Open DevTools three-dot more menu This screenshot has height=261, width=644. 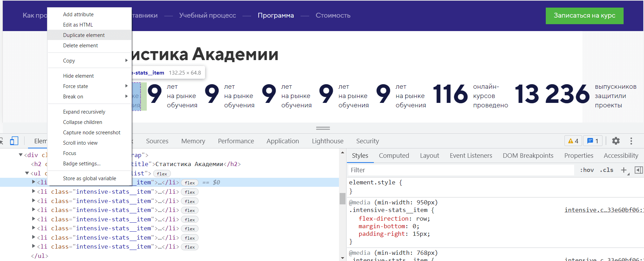[631, 141]
